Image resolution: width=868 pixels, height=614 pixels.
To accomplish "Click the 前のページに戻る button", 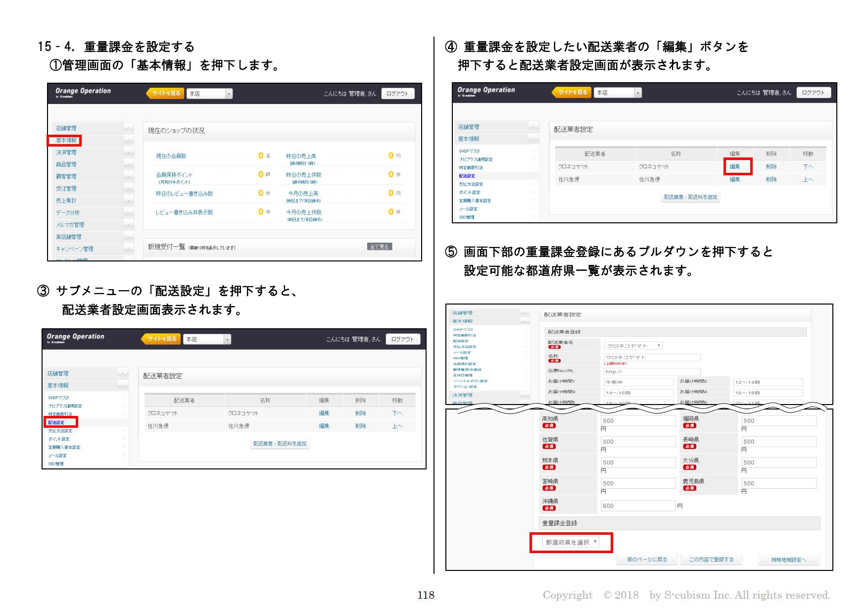I will [646, 560].
